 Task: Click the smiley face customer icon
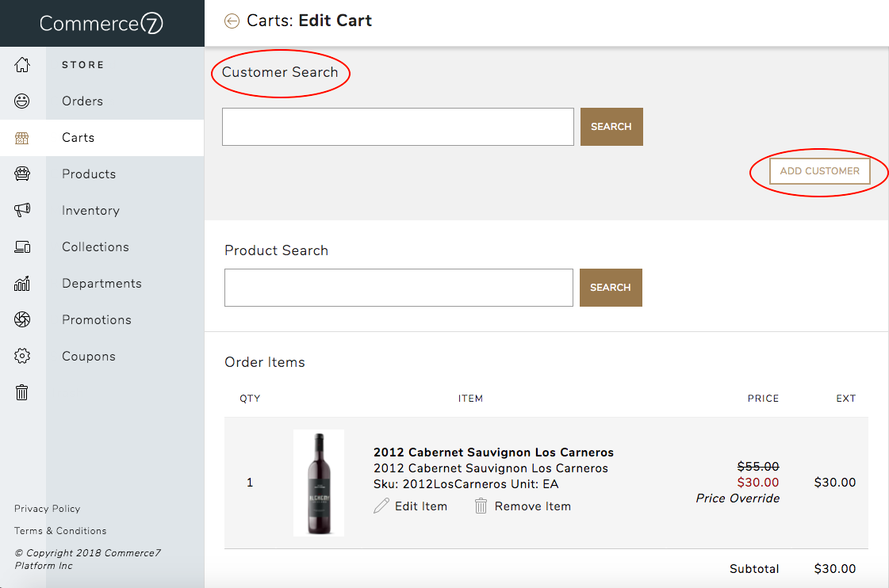pyautogui.click(x=22, y=101)
